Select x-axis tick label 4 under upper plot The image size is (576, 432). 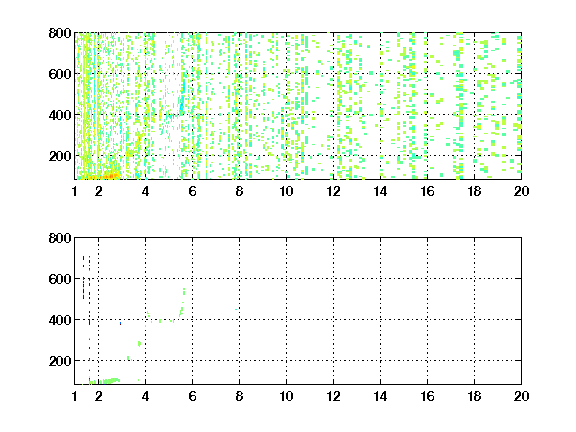coord(145,191)
